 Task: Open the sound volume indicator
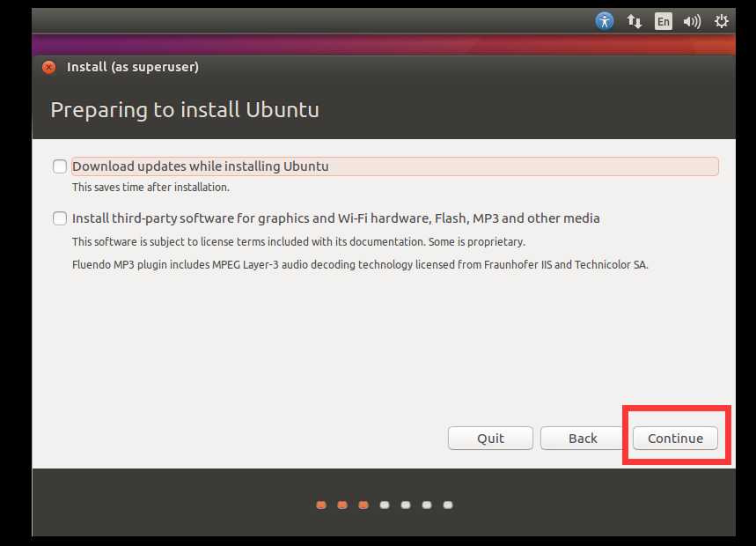(692, 21)
